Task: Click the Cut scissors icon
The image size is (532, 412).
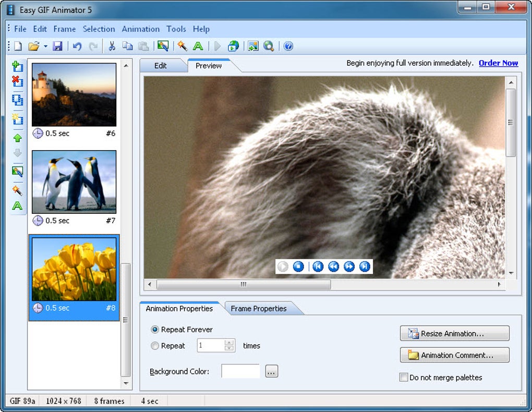Action: coord(112,46)
